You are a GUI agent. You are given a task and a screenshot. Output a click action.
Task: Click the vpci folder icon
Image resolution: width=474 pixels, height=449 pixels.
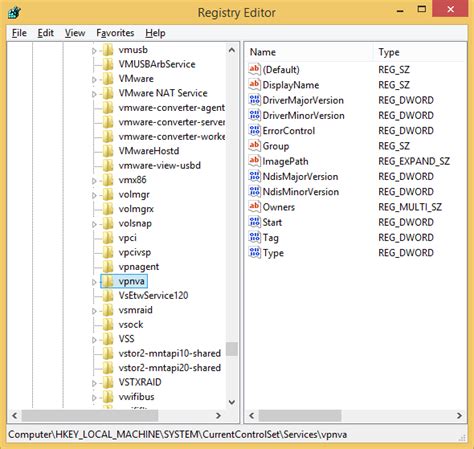108,238
